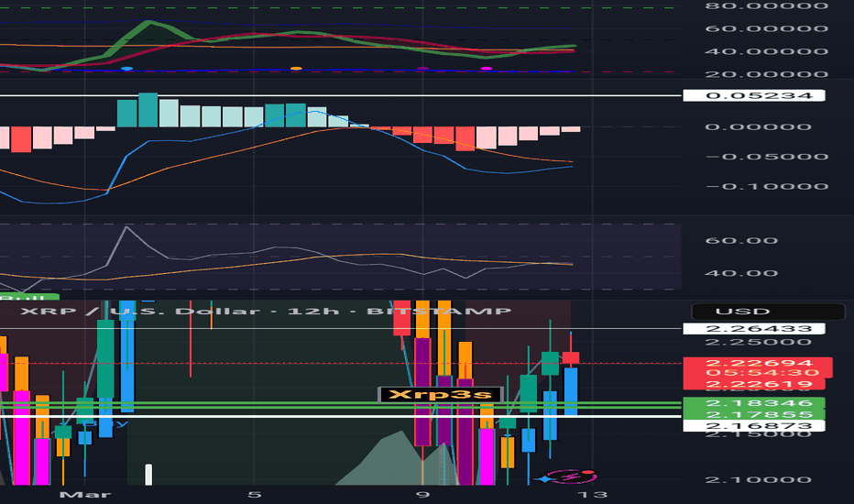Click the 9 date label on time axis
The image size is (854, 504).
pos(422,495)
